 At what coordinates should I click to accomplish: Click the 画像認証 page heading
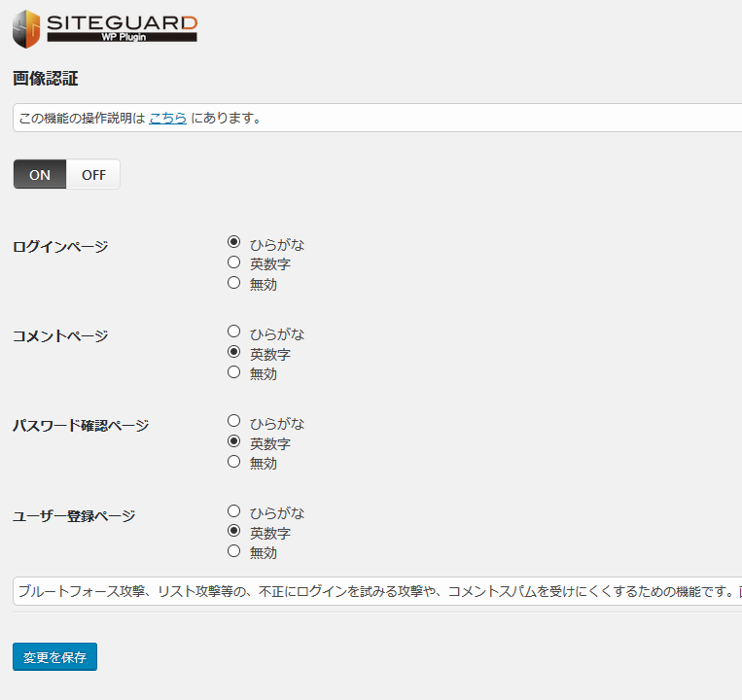tap(46, 79)
